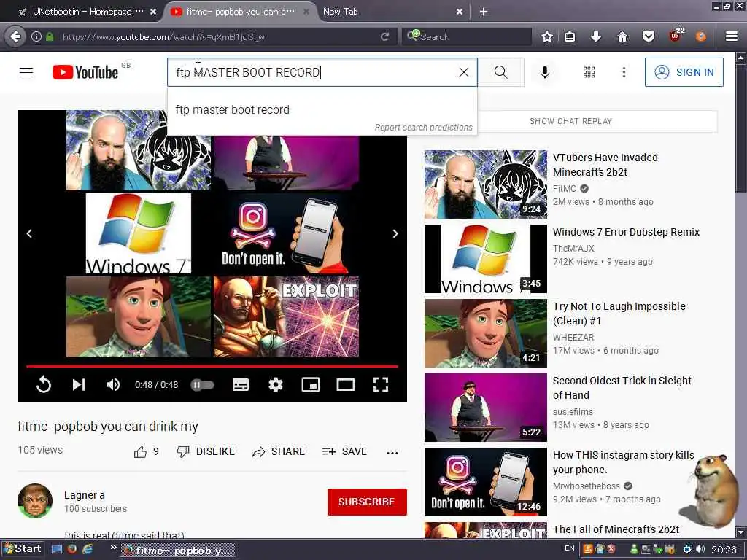
Task: Expand the quick launch chevron in taskbar
Action: click(113, 548)
